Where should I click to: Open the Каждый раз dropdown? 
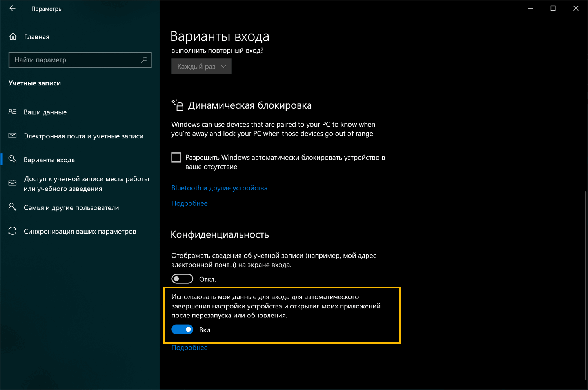(x=201, y=67)
